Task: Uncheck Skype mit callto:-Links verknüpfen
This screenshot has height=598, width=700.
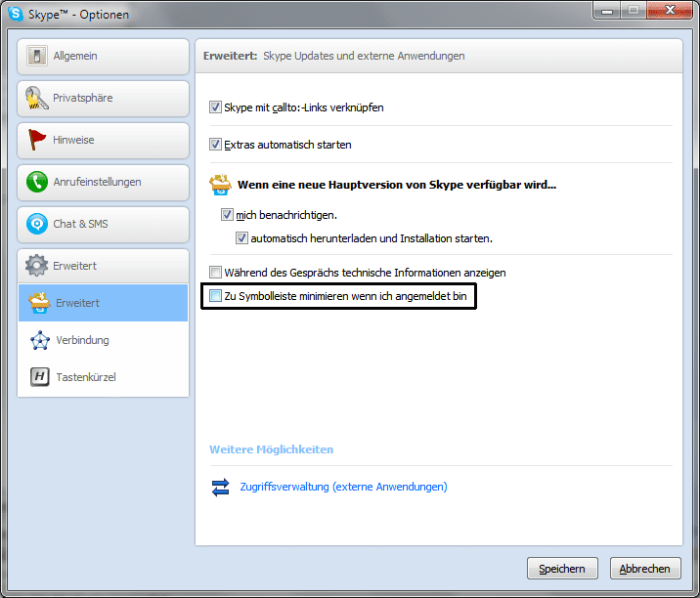Action: pyautogui.click(x=215, y=107)
